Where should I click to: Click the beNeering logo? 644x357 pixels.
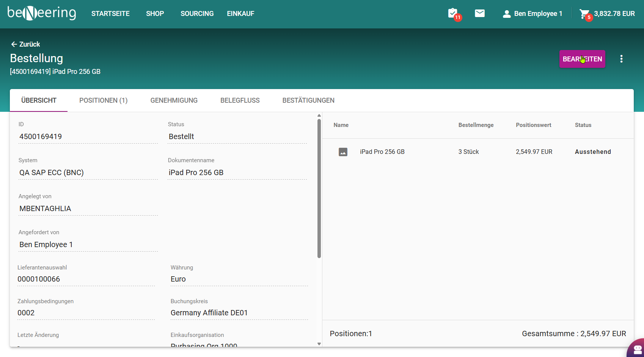coord(42,13)
